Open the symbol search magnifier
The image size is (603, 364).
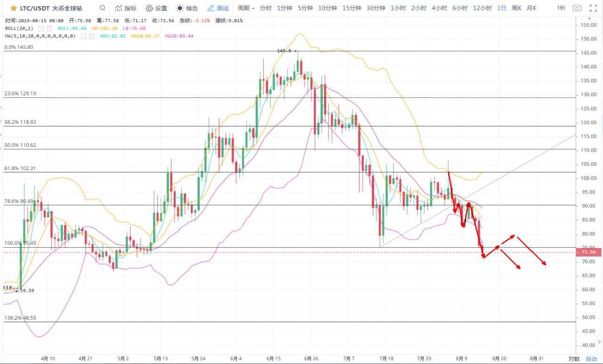click(x=102, y=8)
